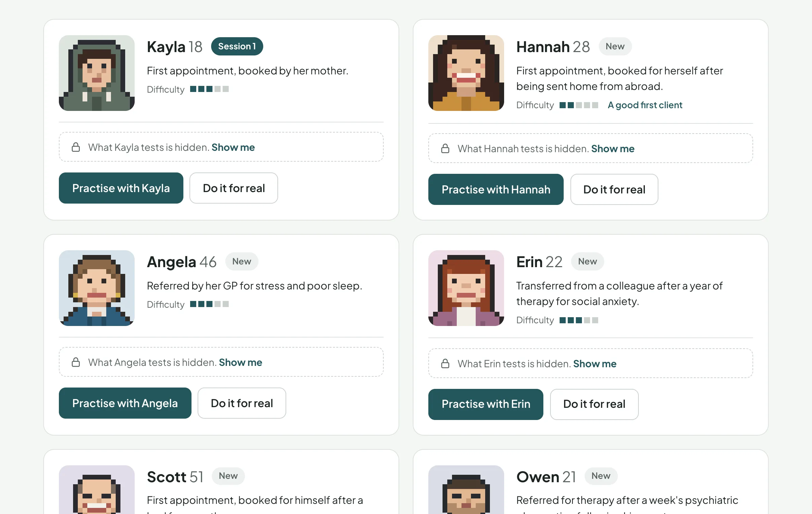The width and height of the screenshot is (812, 514).
Task: Open Erin's pixel avatar
Action: pyautogui.click(x=466, y=288)
